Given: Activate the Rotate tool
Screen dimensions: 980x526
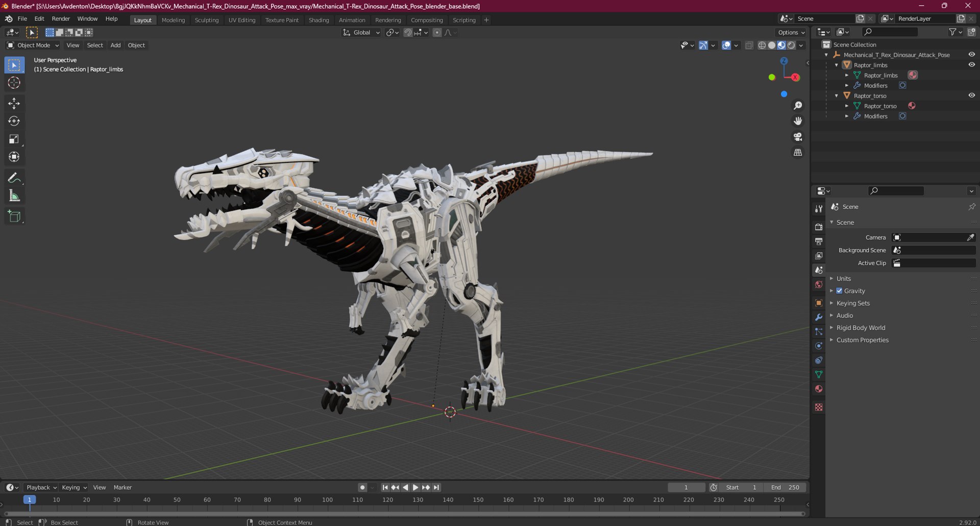Looking at the screenshot, I should (x=14, y=121).
